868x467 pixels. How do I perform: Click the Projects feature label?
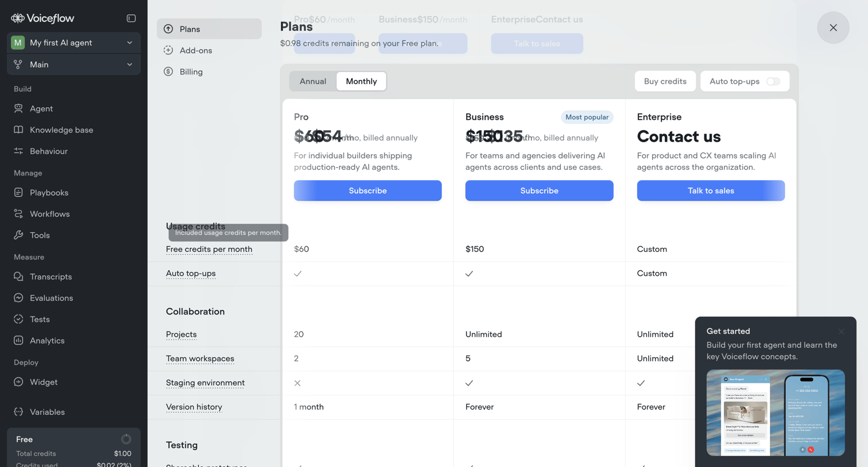(x=181, y=334)
